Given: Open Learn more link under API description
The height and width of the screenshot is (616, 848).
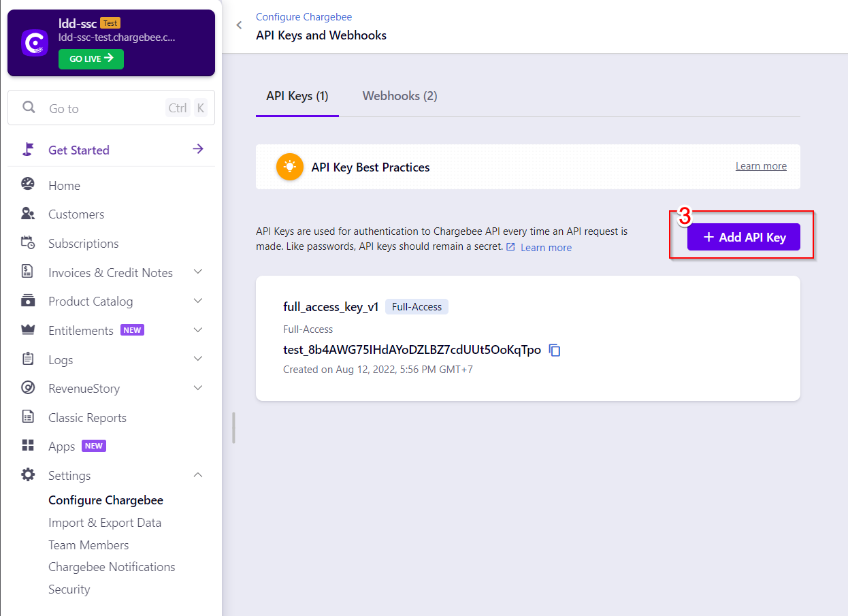Looking at the screenshot, I should (546, 248).
